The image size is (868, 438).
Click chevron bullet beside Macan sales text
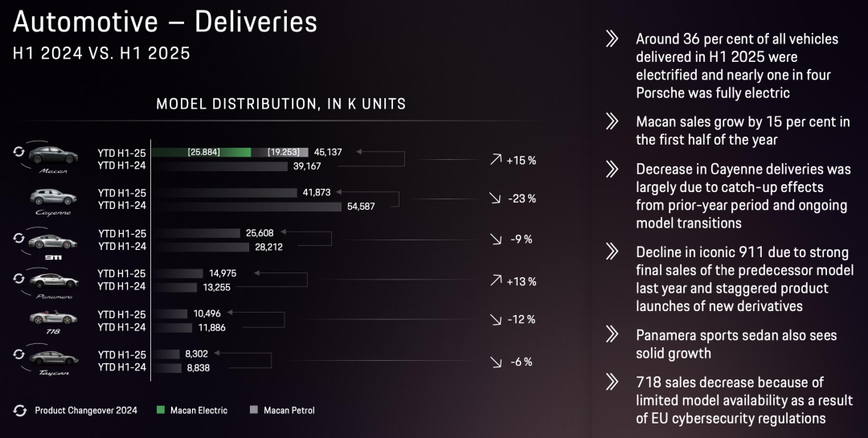point(612,122)
